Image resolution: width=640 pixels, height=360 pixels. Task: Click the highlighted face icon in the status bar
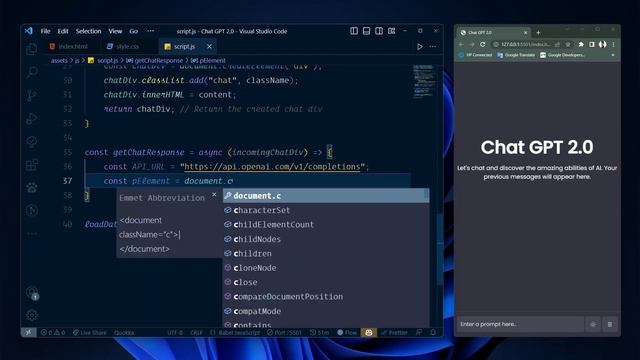369,333
